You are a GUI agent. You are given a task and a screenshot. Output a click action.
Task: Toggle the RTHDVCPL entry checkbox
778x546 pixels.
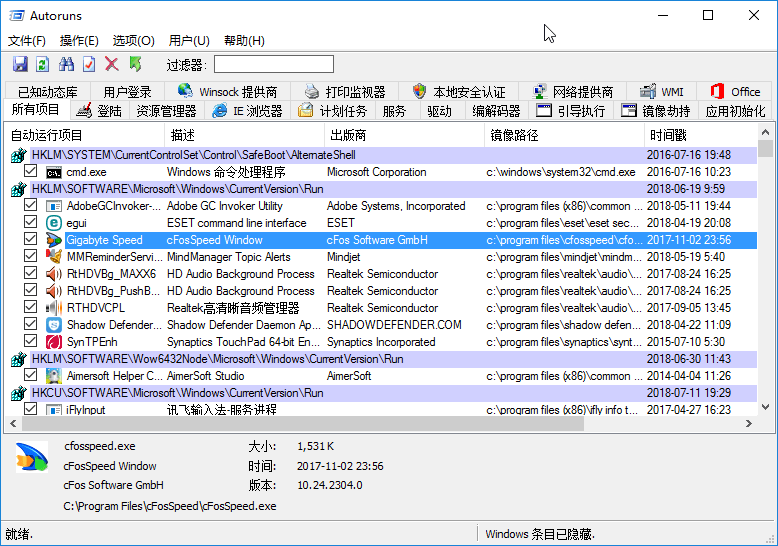point(30,308)
